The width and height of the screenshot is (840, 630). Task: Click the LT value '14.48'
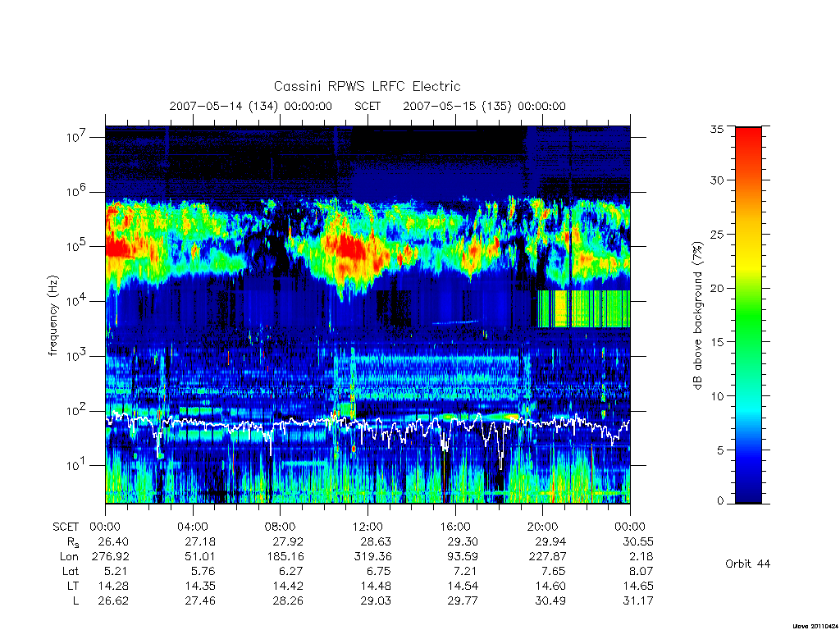(x=376, y=586)
